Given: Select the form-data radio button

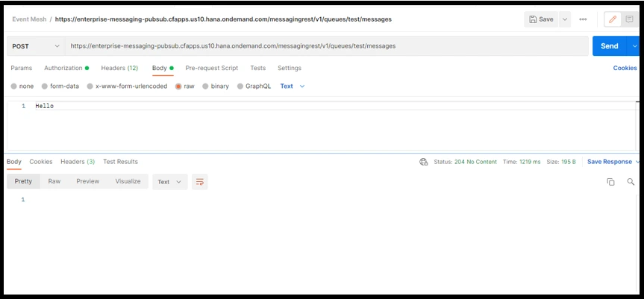Looking at the screenshot, I should tap(46, 86).
